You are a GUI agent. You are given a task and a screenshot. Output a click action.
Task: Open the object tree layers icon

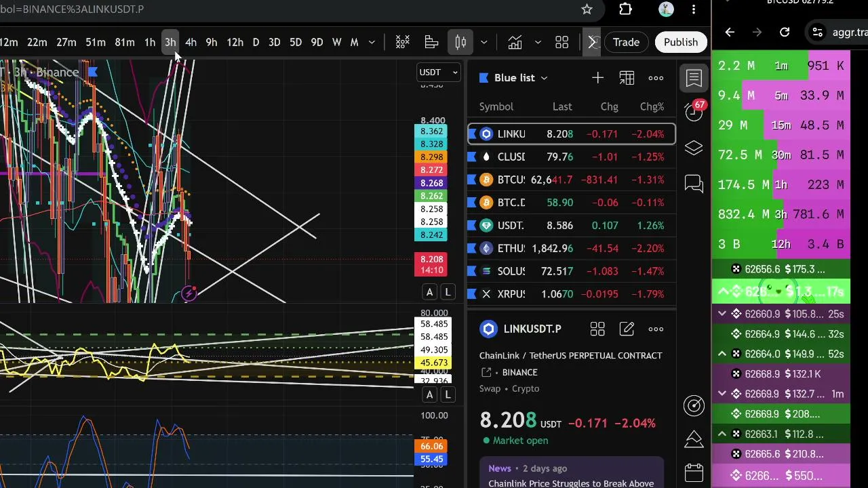coord(694,148)
